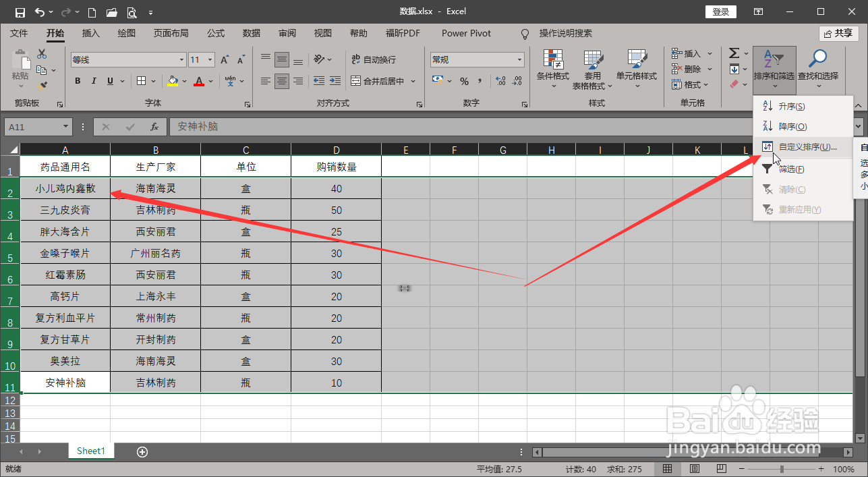
Task: Click the Increase Indent icon
Action: pos(335,81)
